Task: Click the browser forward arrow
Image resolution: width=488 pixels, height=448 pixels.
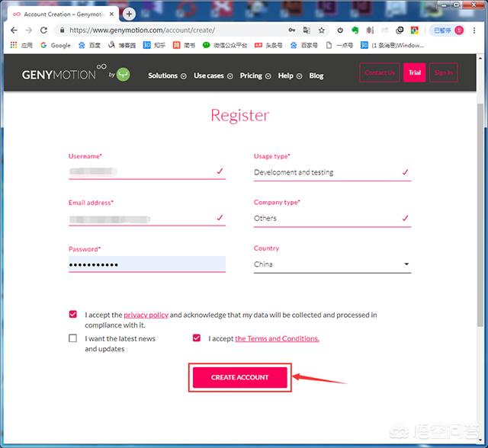Action: (29, 30)
